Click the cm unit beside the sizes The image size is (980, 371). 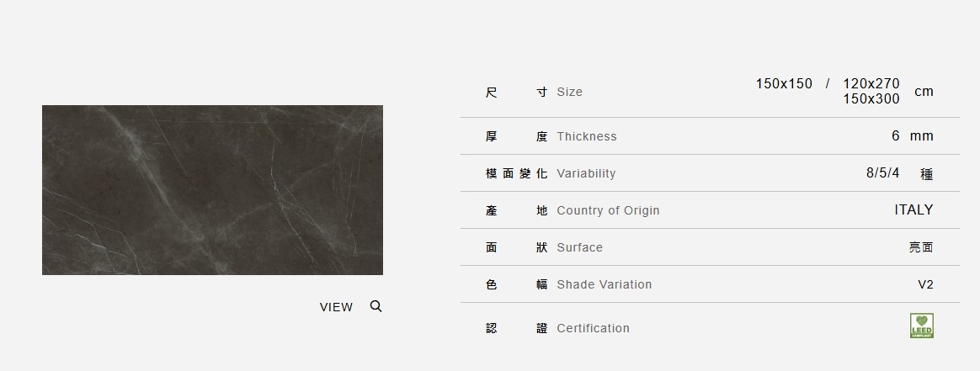point(924,91)
